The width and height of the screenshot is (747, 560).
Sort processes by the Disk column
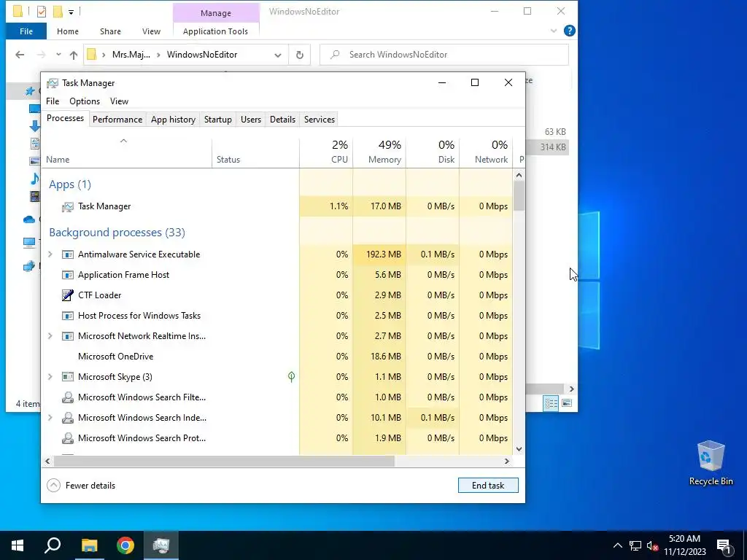tap(433, 153)
